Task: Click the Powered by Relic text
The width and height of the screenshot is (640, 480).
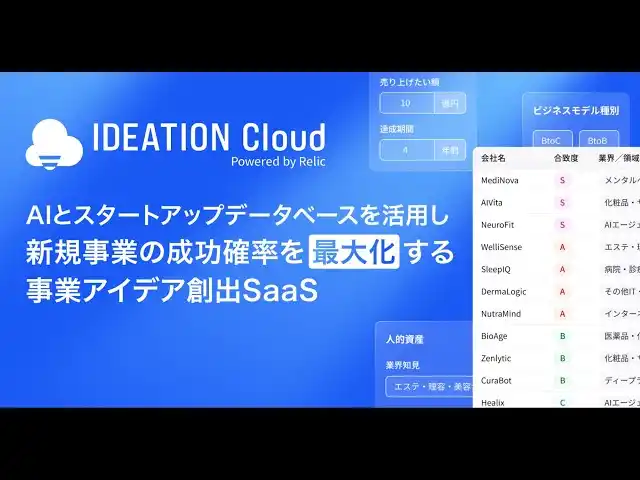Action: pyautogui.click(x=278, y=162)
